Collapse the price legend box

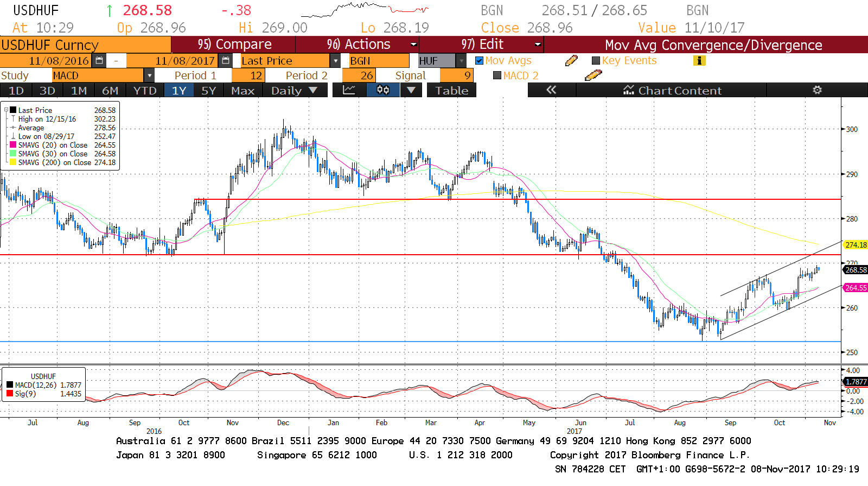coord(6,110)
